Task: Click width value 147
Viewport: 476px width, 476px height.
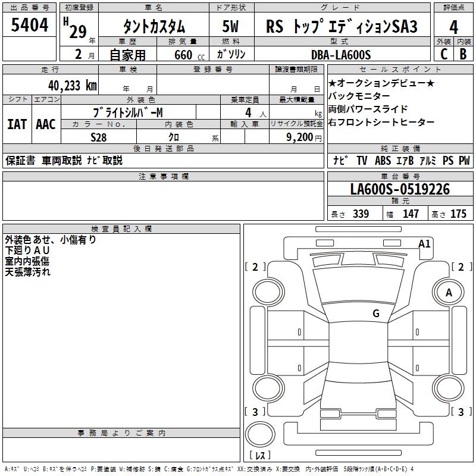Action: (411, 214)
